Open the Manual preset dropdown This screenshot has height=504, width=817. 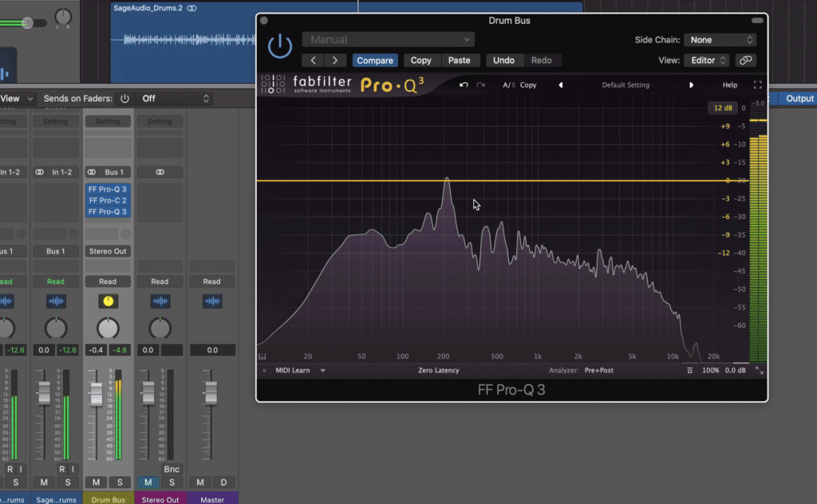pyautogui.click(x=389, y=40)
